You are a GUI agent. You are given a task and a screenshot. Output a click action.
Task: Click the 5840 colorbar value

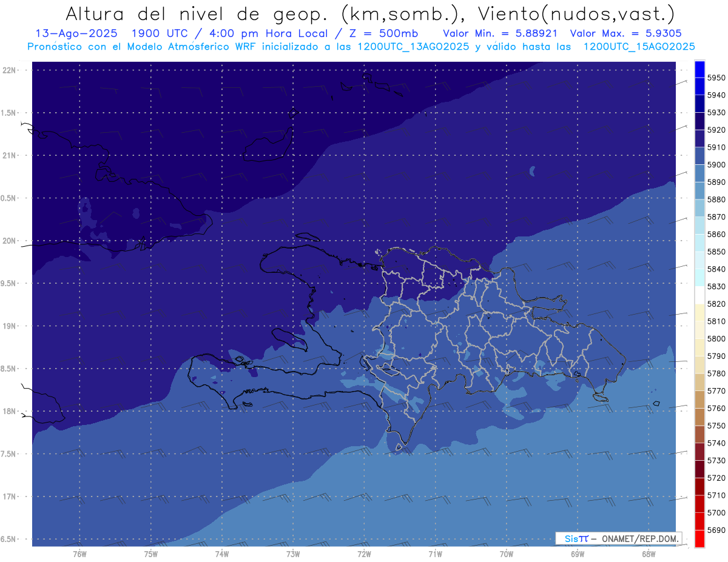[716, 269]
